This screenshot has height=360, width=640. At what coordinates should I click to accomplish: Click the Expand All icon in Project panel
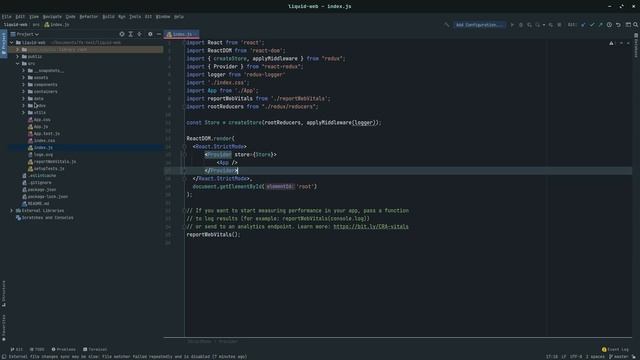tap(131, 34)
